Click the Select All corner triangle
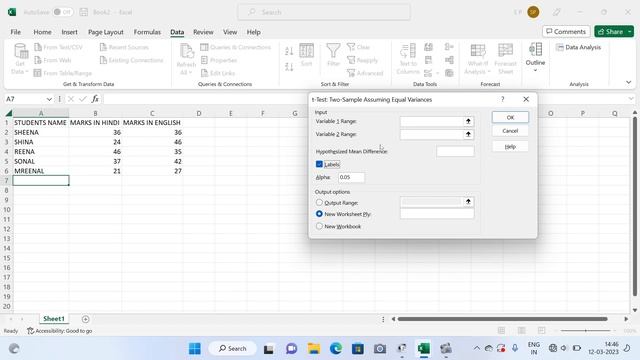 (9, 113)
